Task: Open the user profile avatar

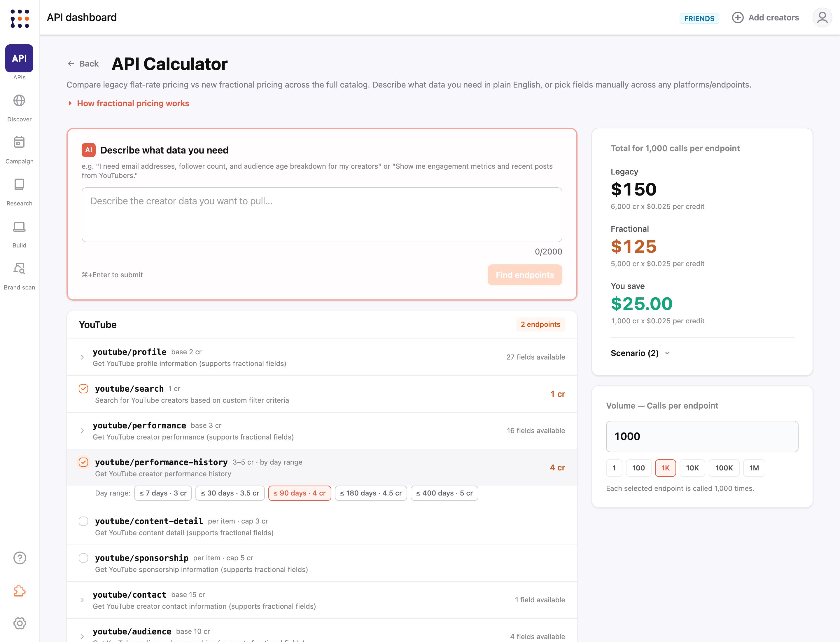Action: [x=822, y=18]
